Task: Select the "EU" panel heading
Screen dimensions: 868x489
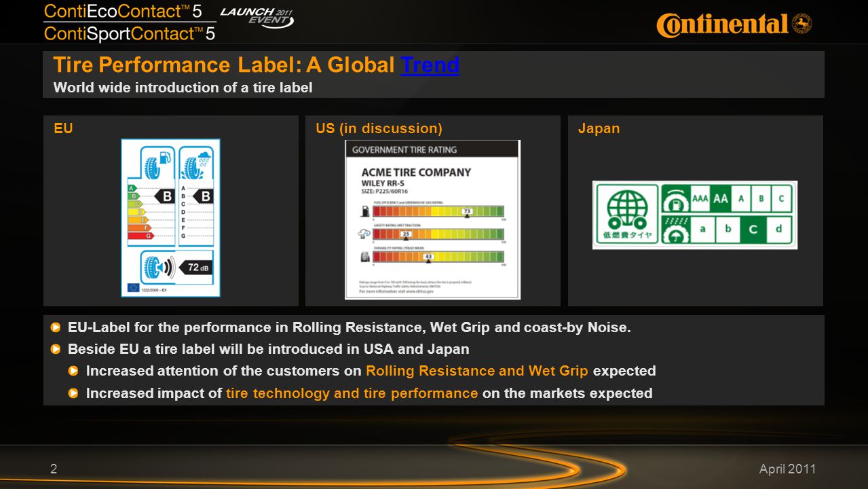Action: click(x=63, y=128)
